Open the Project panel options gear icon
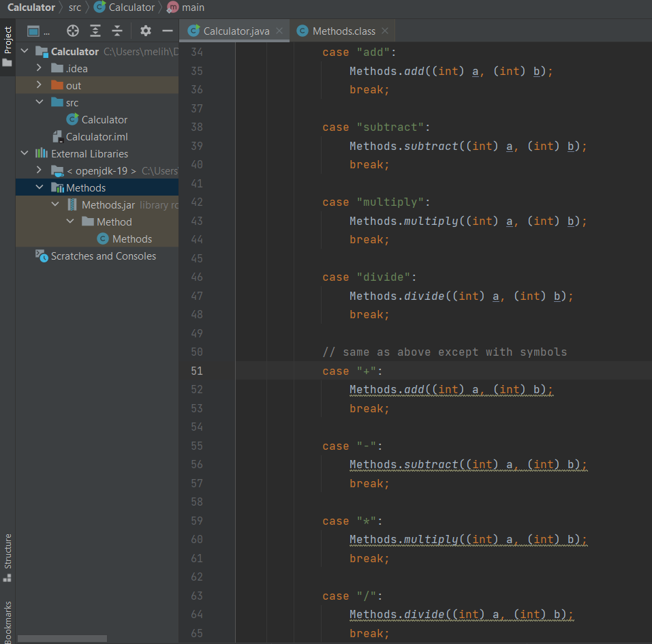This screenshot has height=644, width=652. 145,31
